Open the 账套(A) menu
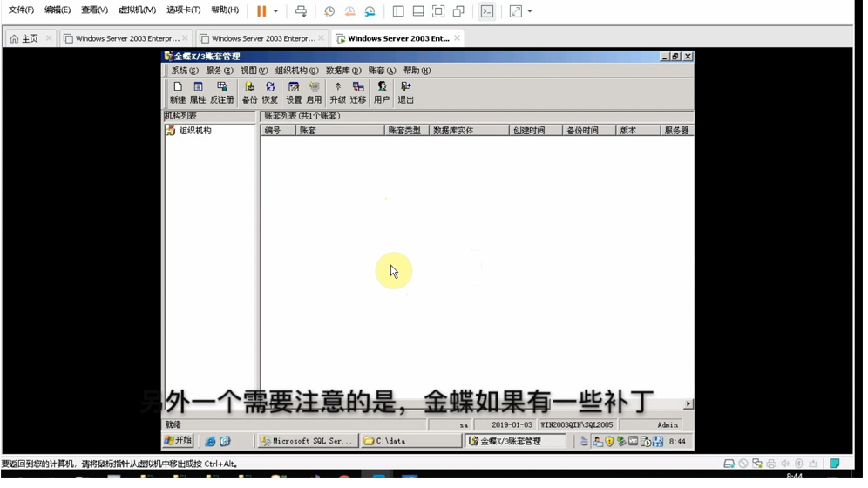The height and width of the screenshot is (488, 868). coord(382,71)
